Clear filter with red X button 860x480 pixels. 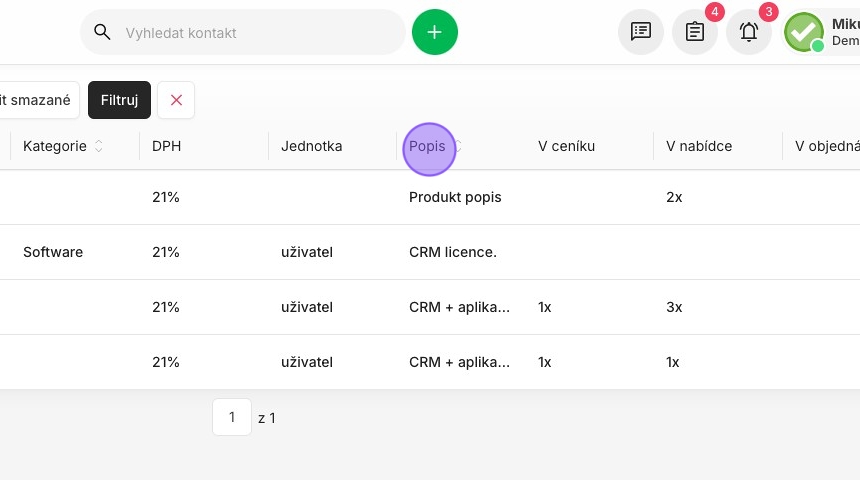(x=176, y=100)
